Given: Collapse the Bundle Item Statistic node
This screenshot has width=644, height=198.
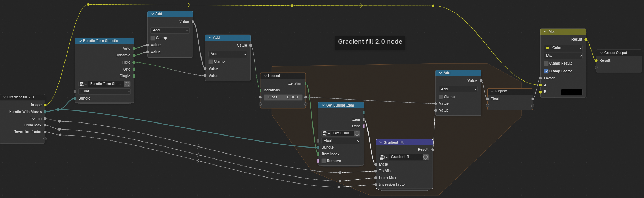Looking at the screenshot, I should [80, 41].
